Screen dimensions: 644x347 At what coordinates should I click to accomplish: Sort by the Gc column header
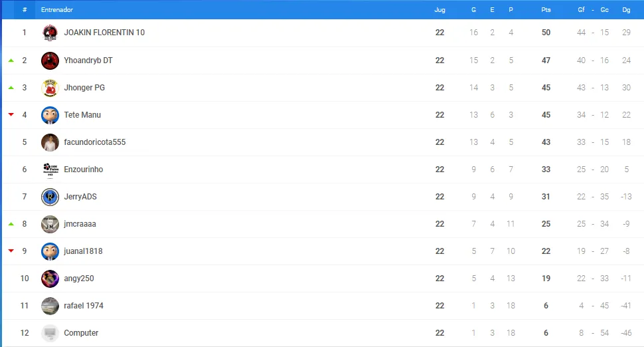(605, 9)
